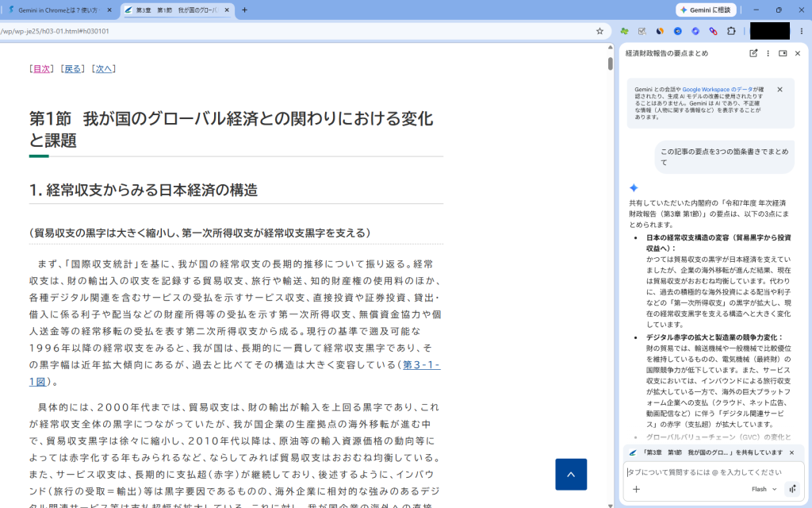
Task: Click the user prompt bubble この記事の要点を3つの
Action: point(725,157)
